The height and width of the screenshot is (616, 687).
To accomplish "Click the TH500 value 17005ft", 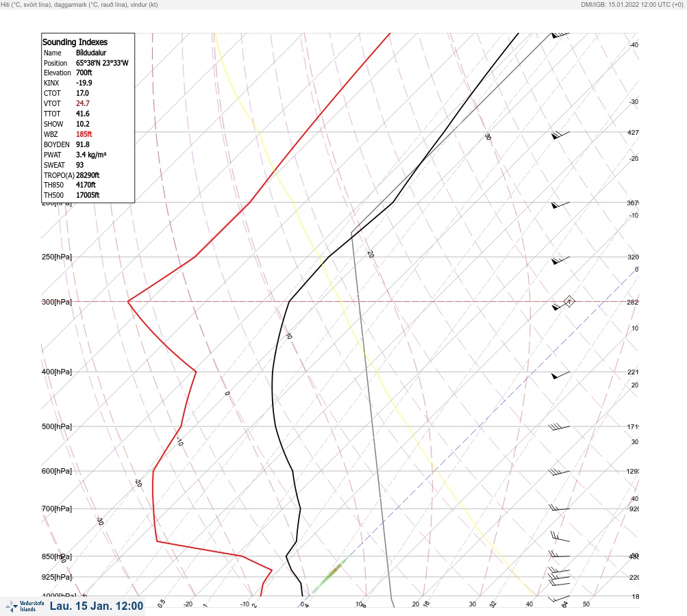I will coord(88,195).
